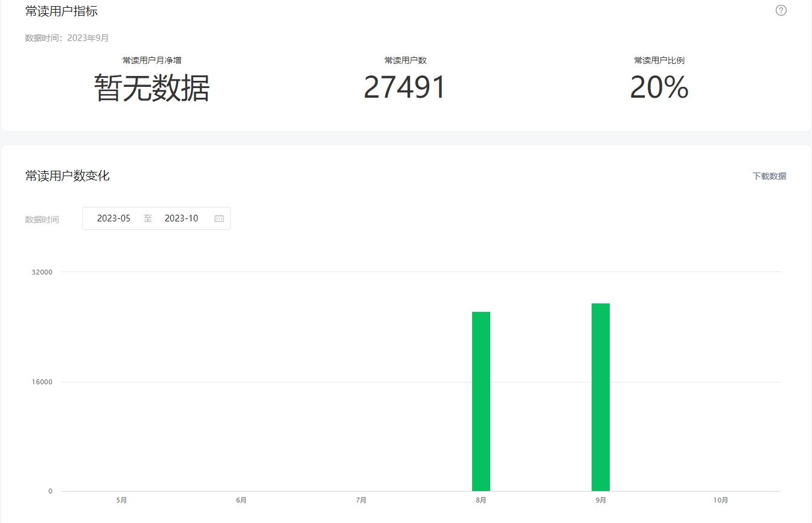This screenshot has width=812, height=523.
Task: Click the help question mark icon
Action: tap(781, 10)
